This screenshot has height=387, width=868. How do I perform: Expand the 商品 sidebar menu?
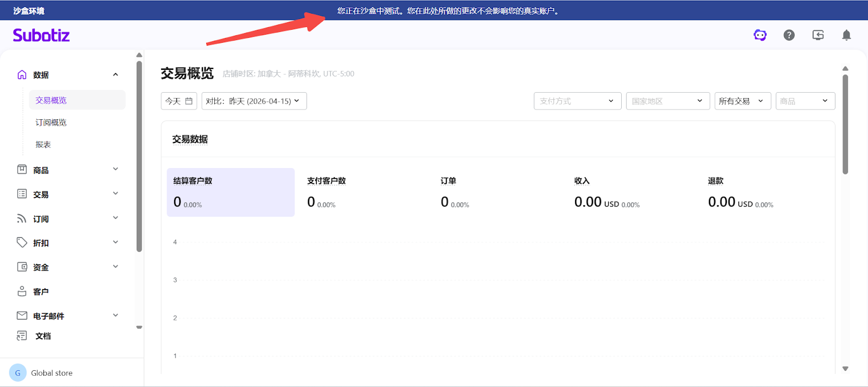(x=116, y=170)
